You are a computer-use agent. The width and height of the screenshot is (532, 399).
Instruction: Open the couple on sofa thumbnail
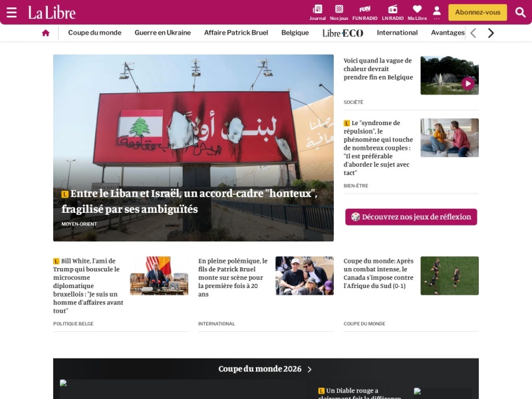(450, 138)
